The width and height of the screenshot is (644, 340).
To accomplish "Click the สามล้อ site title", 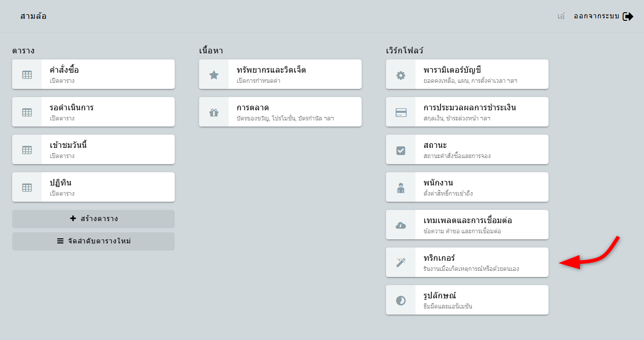I will (x=34, y=16).
